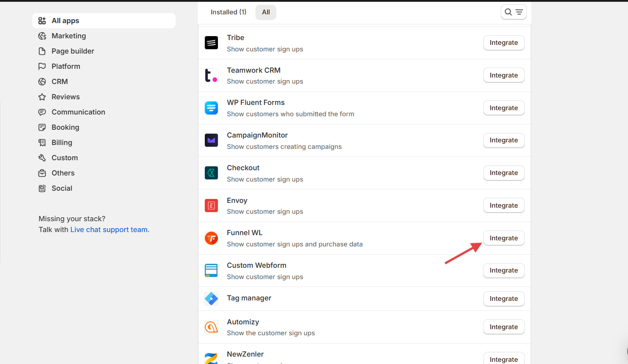Follow the Live chat support team link

coord(110,229)
